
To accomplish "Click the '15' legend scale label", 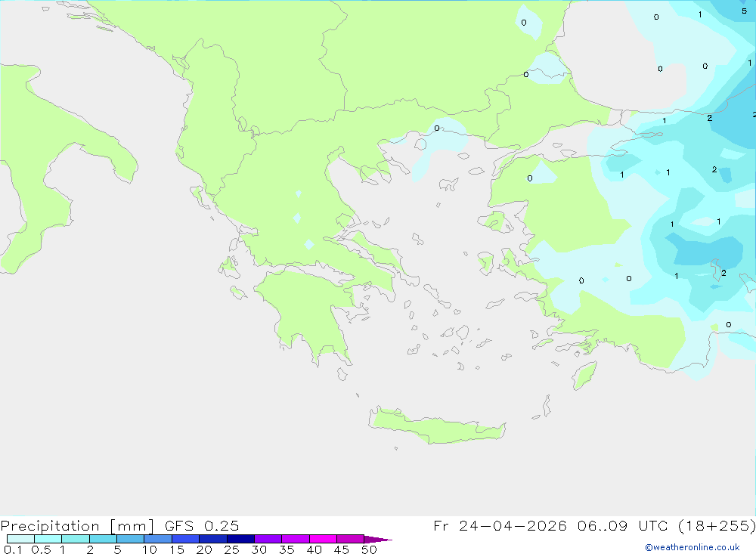I will click(x=177, y=549).
